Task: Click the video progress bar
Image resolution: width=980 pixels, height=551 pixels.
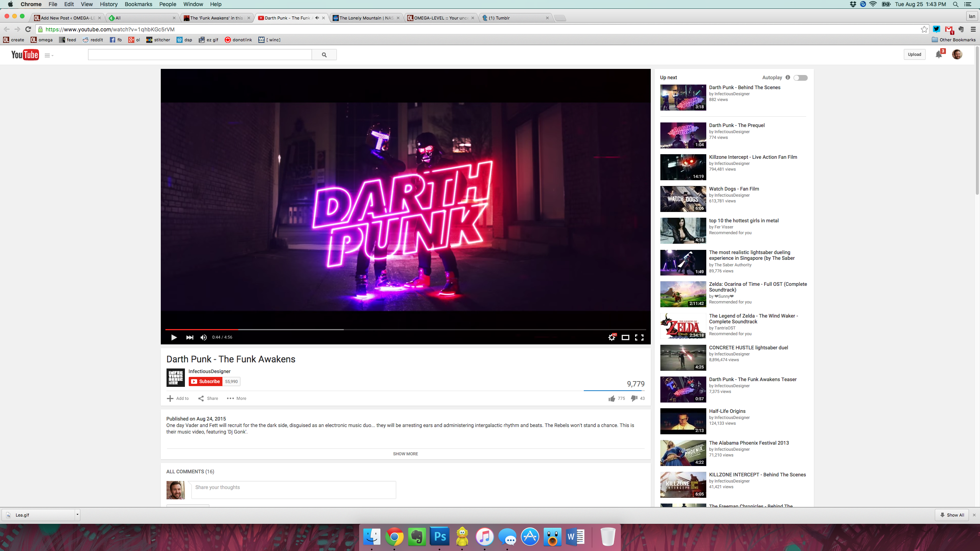Action: click(405, 329)
